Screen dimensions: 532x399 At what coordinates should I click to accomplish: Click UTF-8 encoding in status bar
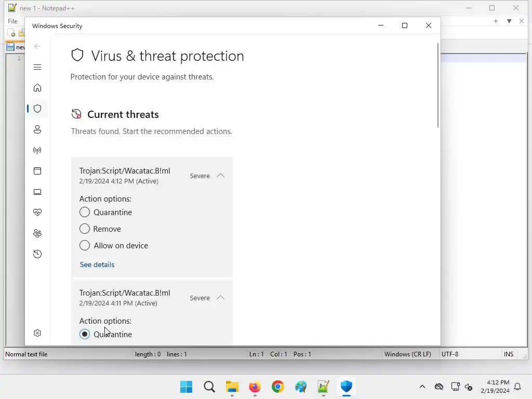pyautogui.click(x=450, y=354)
